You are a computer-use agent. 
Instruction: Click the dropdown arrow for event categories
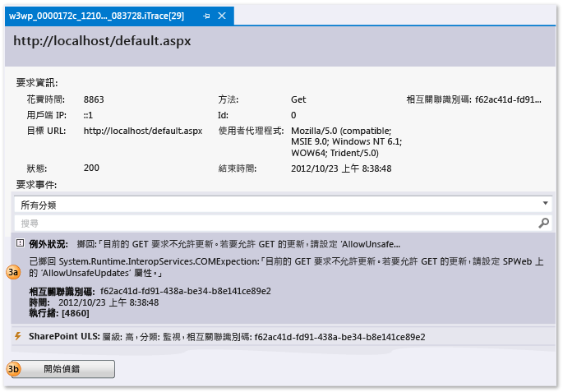545,204
